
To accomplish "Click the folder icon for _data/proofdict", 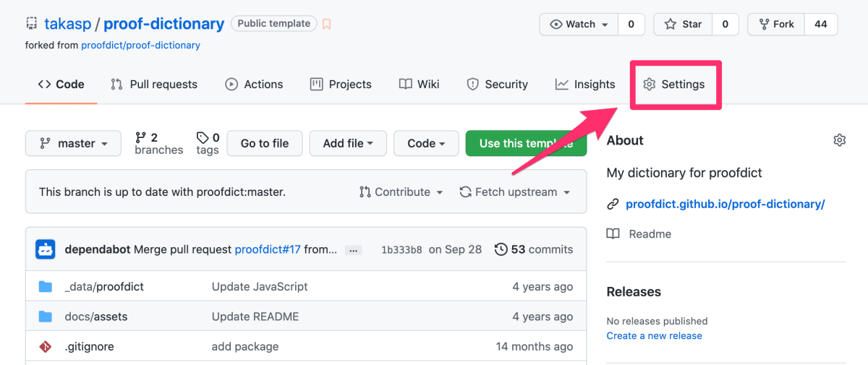I will click(x=46, y=287).
